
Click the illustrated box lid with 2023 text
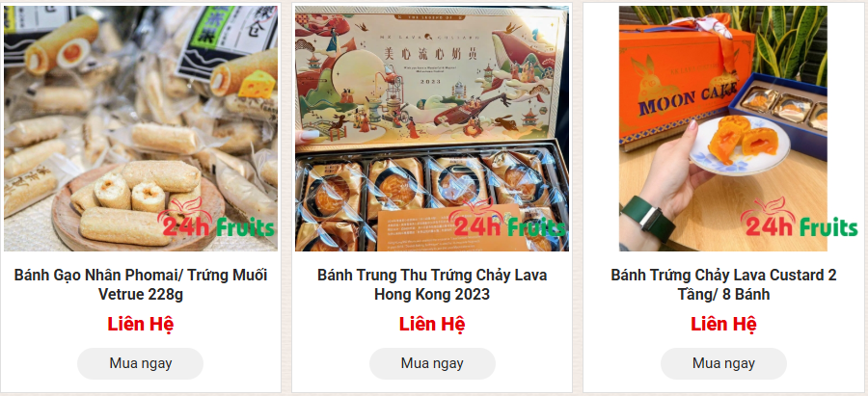[x=430, y=79]
